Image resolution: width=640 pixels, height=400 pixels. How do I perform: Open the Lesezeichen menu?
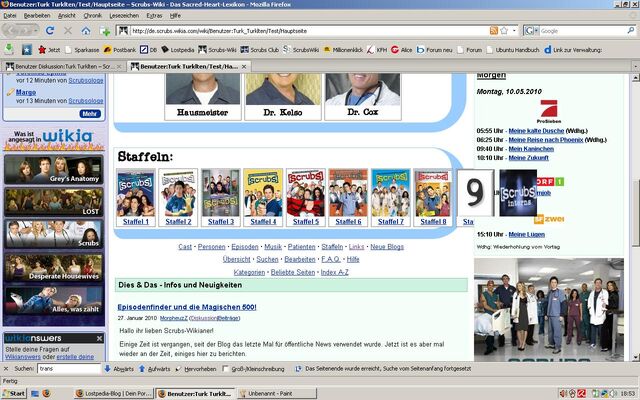(124, 16)
